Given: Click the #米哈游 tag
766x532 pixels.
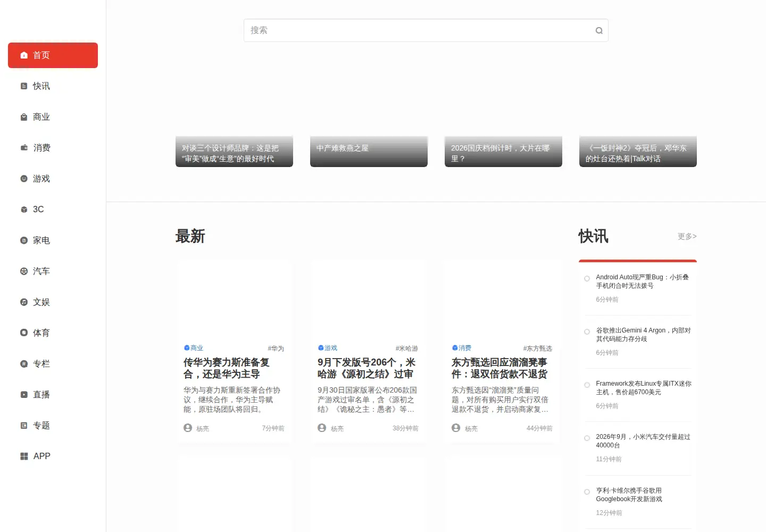Looking at the screenshot, I should tap(407, 348).
